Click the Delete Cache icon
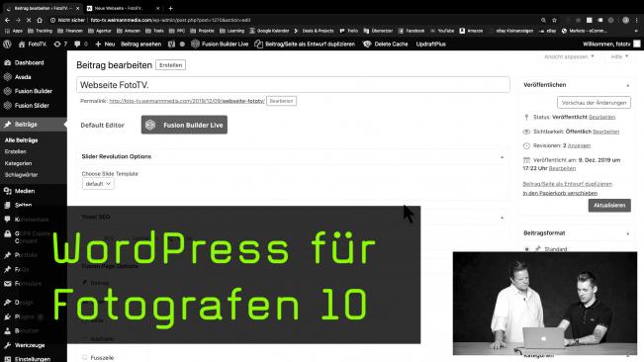Viewport: 644px width, 362px height. (x=367, y=44)
